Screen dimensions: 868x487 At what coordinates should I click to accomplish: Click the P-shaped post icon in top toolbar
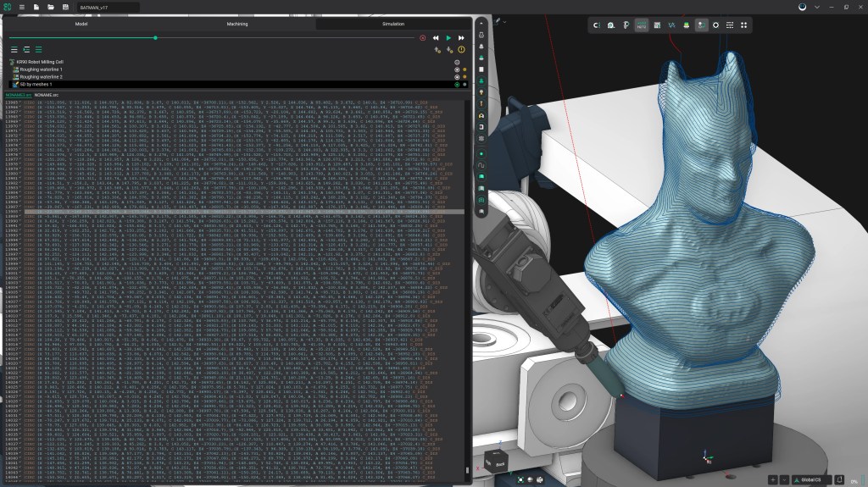(626, 25)
